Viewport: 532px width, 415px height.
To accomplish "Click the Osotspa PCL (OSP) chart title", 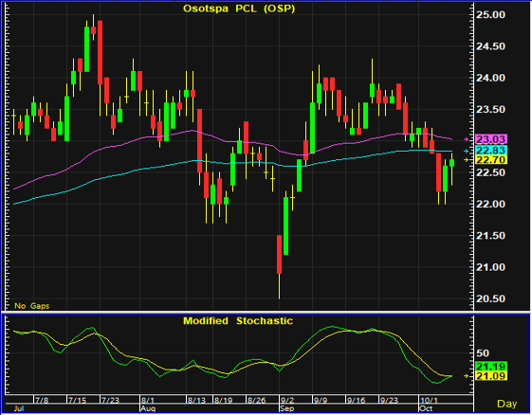I will (239, 9).
